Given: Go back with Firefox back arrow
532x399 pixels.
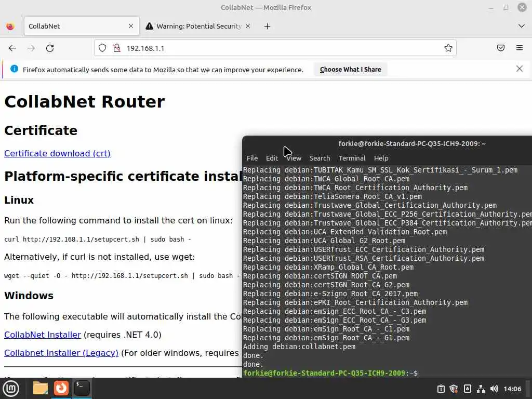Looking at the screenshot, I should click(12, 48).
